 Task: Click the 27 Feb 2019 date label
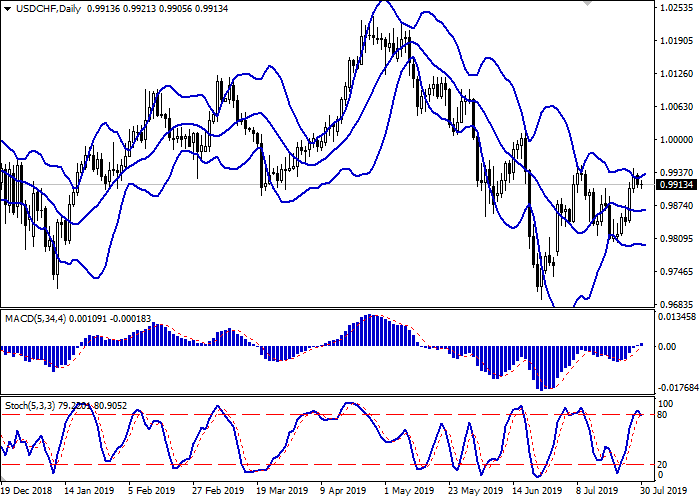pos(217,492)
